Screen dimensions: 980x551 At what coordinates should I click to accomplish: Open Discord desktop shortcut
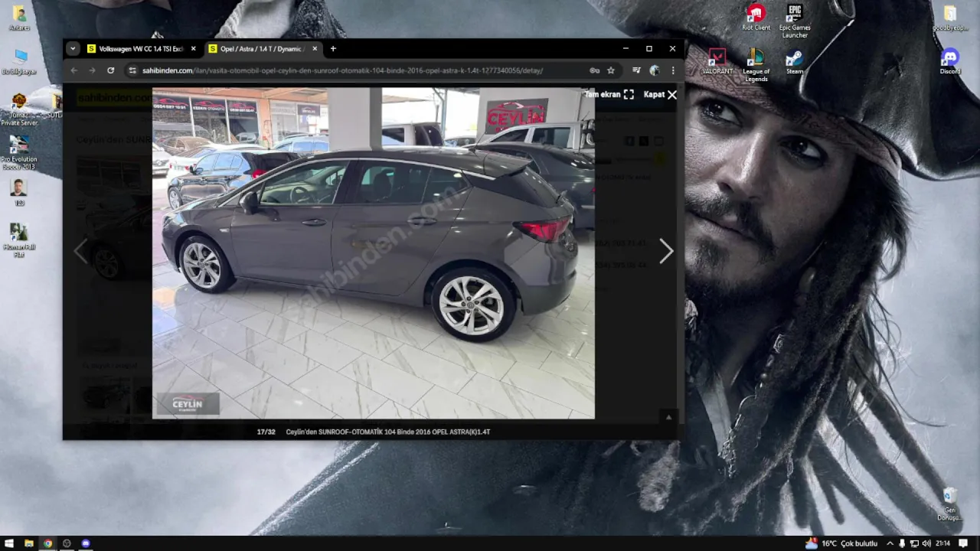click(x=950, y=62)
